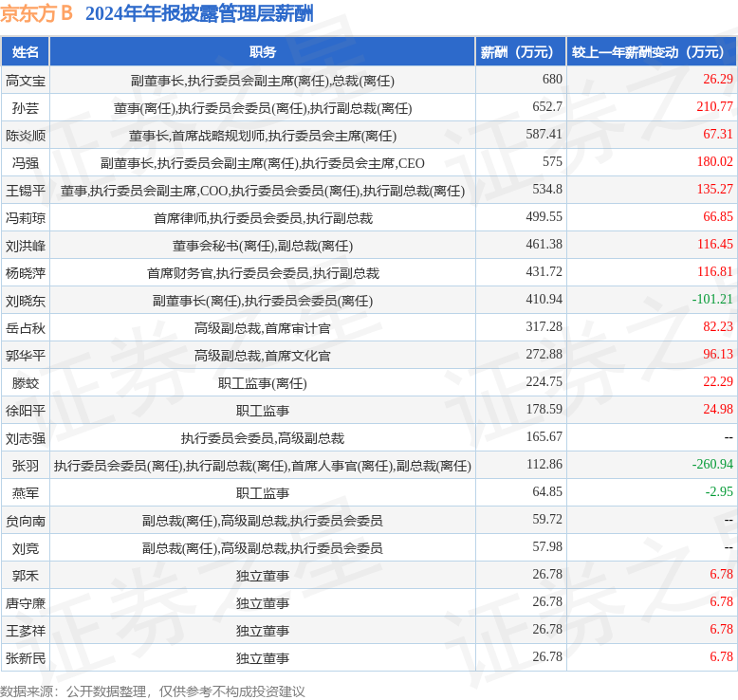This screenshot has width=738, height=700.
Task: Click salary value 317.28
Action: pos(544,326)
